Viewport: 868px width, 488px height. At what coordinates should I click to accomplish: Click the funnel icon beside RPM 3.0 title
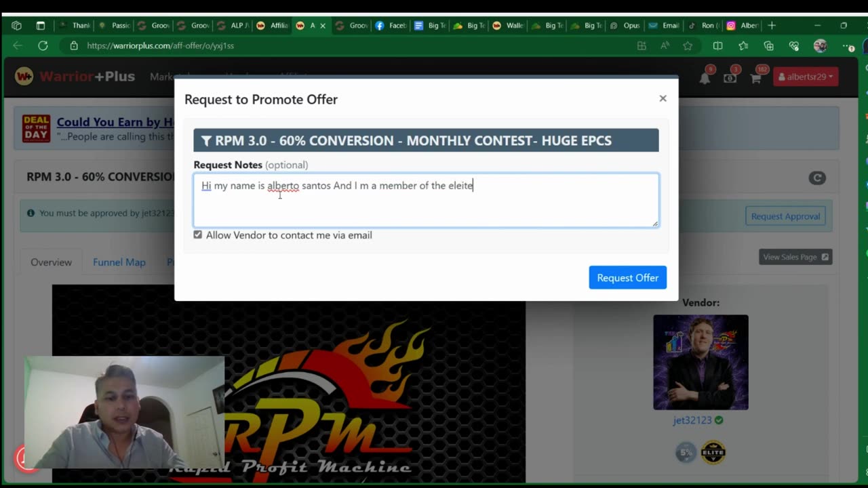[x=206, y=141]
